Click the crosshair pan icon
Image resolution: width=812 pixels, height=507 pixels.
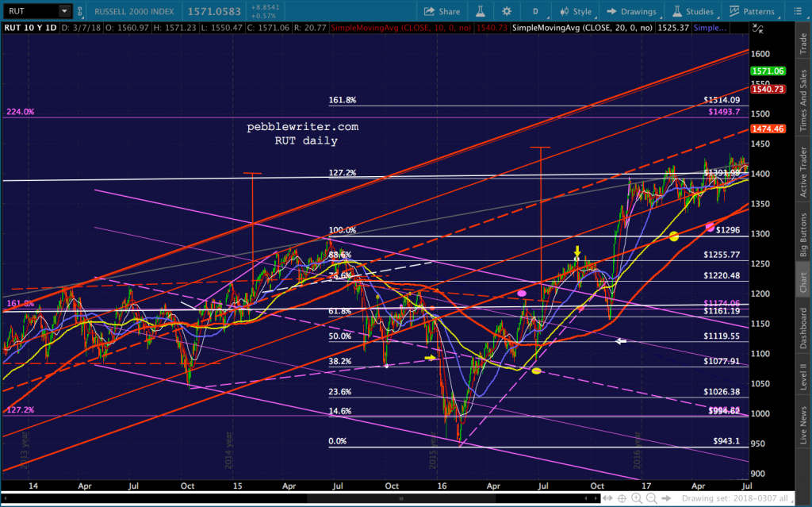(622, 498)
